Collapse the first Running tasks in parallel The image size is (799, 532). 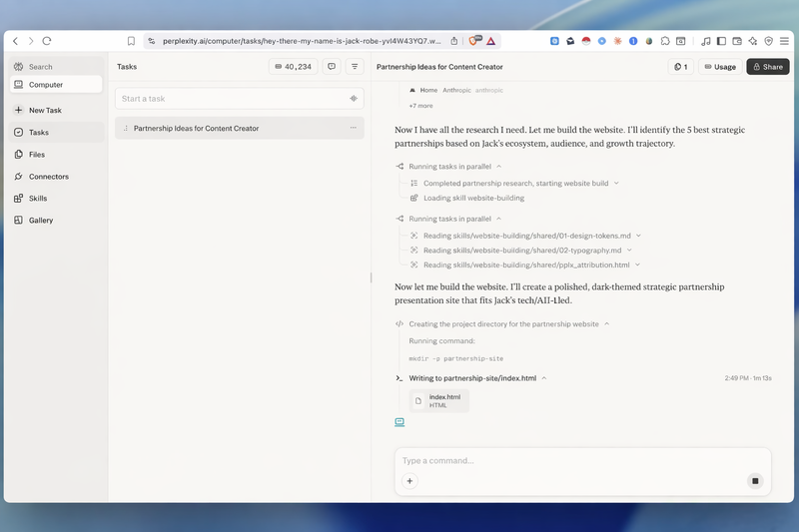point(498,167)
